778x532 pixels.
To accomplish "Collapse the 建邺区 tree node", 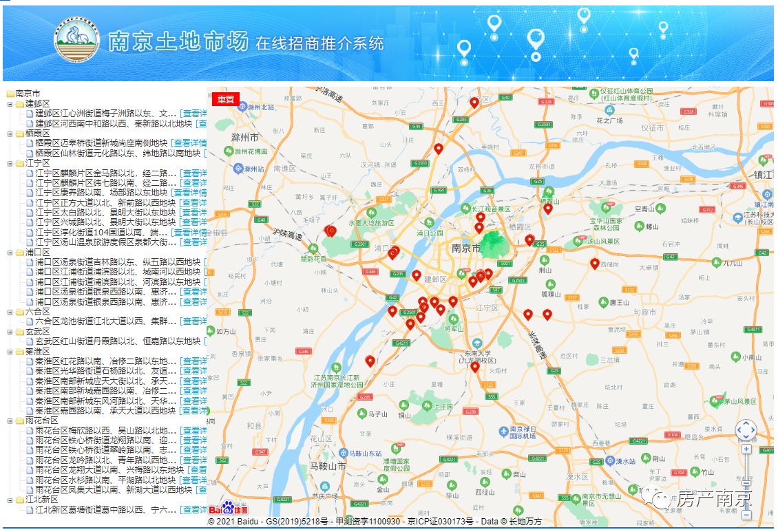I will click(10, 104).
